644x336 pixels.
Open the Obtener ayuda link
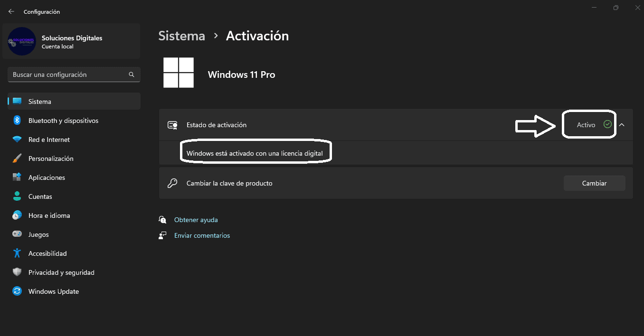(196, 220)
